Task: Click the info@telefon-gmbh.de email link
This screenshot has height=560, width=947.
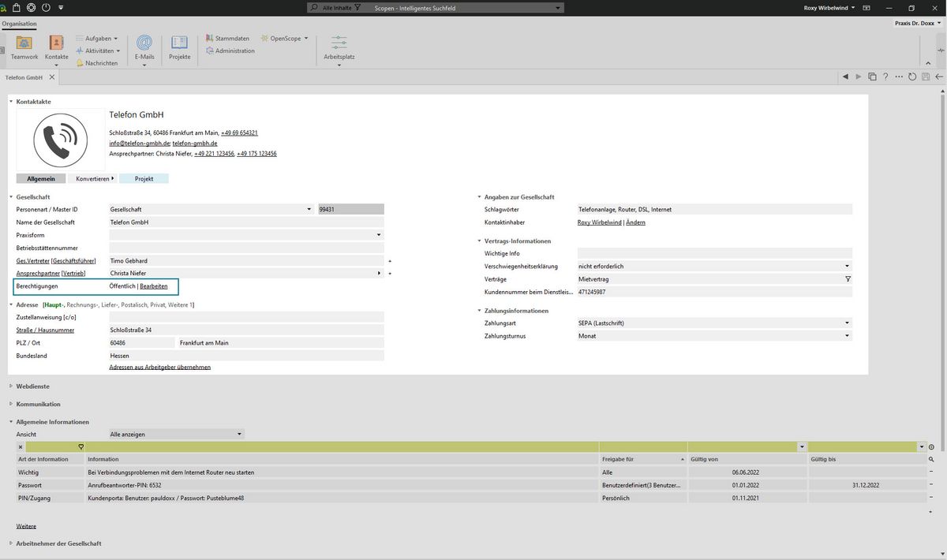Action: click(139, 144)
